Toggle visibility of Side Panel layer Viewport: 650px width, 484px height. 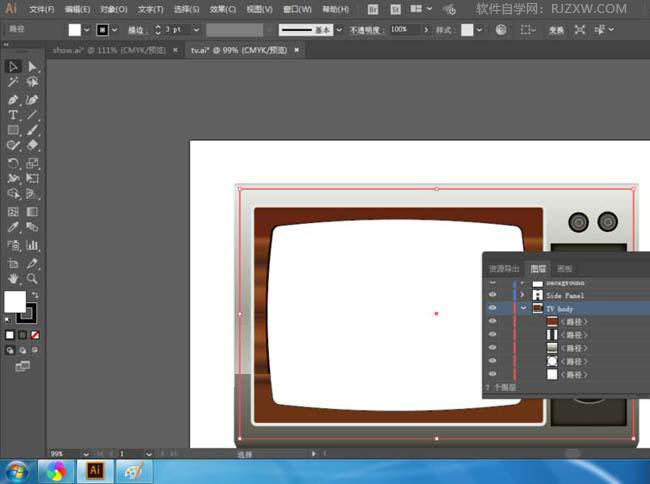491,296
